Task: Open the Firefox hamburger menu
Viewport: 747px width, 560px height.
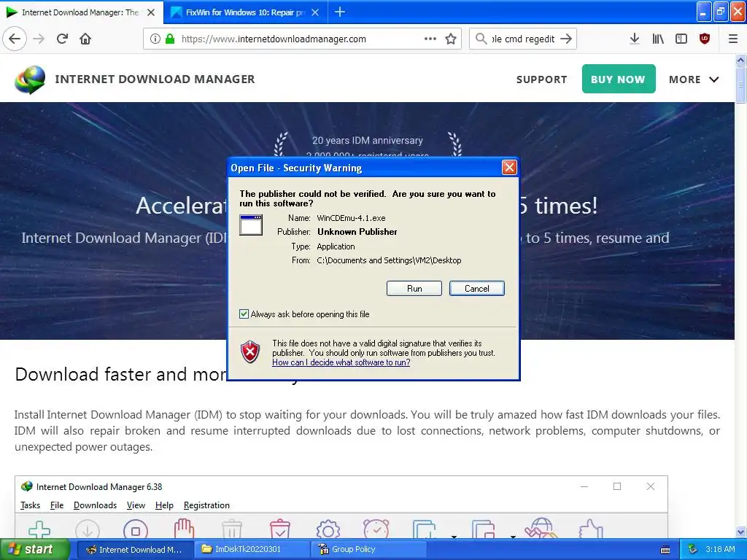Action: tap(733, 39)
